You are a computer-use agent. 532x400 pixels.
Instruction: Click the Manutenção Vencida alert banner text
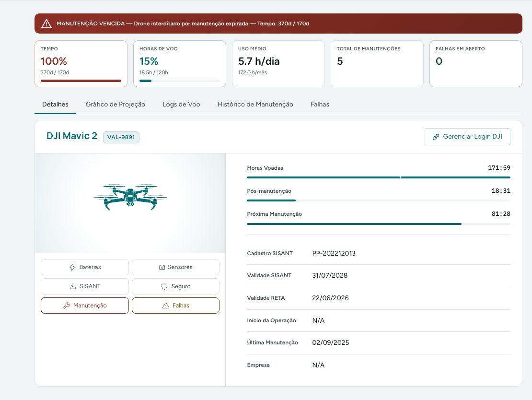click(183, 24)
